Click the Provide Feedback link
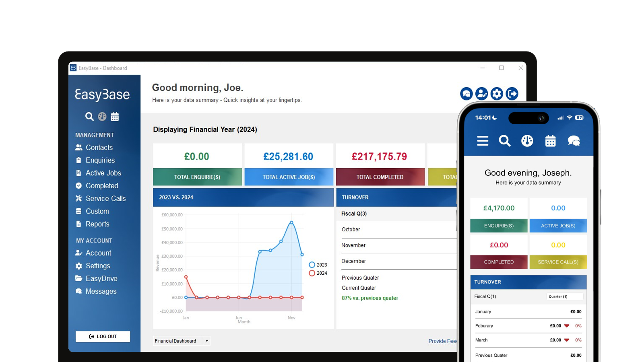This screenshot has width=644, height=362. click(442, 341)
